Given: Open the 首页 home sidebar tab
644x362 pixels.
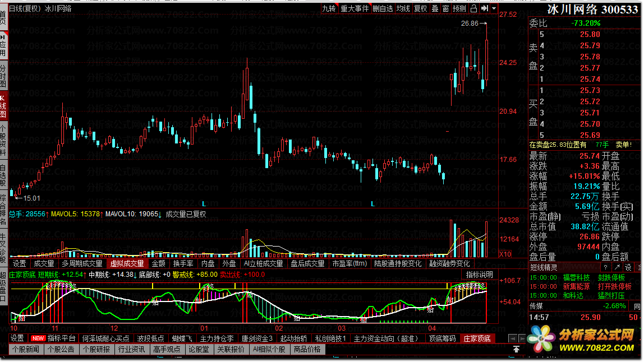Looking at the screenshot, I should point(3,17).
